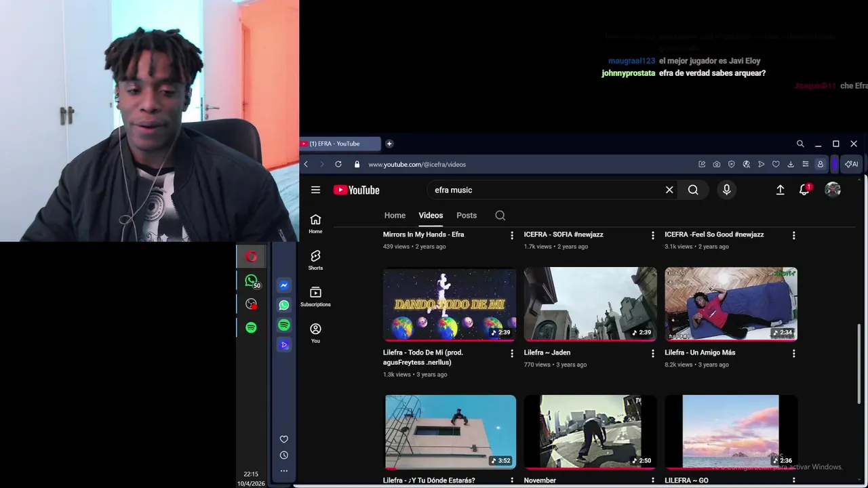Viewport: 868px width, 488px height.
Task: Open the You section in sidebar
Action: point(315,333)
